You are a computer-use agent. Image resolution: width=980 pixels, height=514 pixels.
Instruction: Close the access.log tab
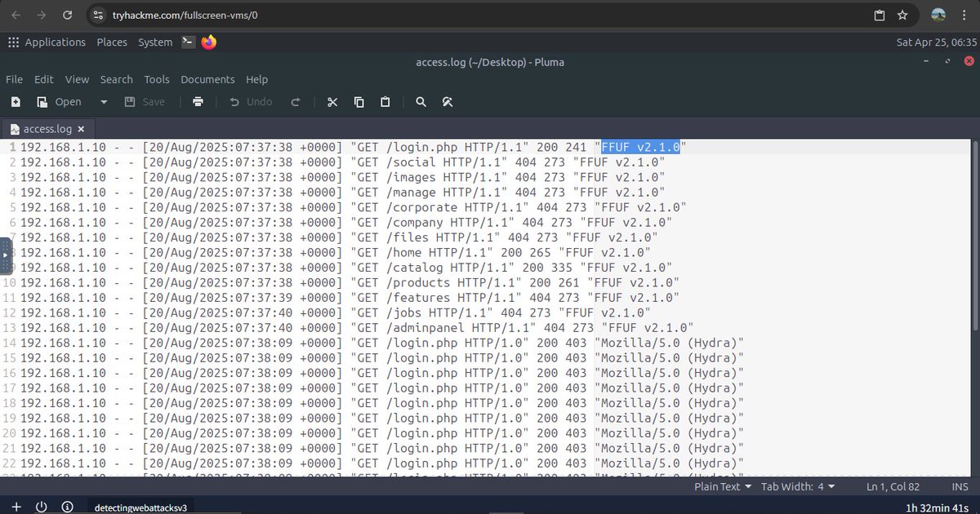pos(82,129)
